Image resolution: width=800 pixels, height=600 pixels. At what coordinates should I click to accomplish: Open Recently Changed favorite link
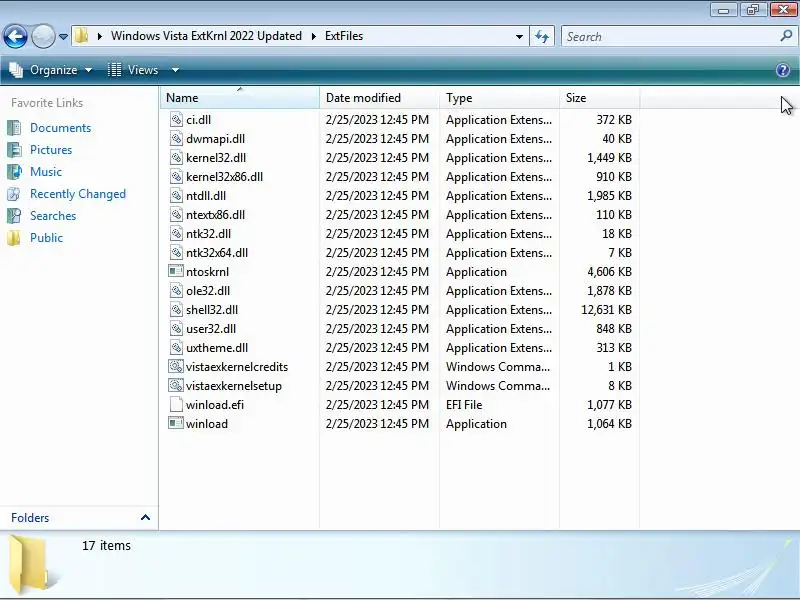[78, 194]
